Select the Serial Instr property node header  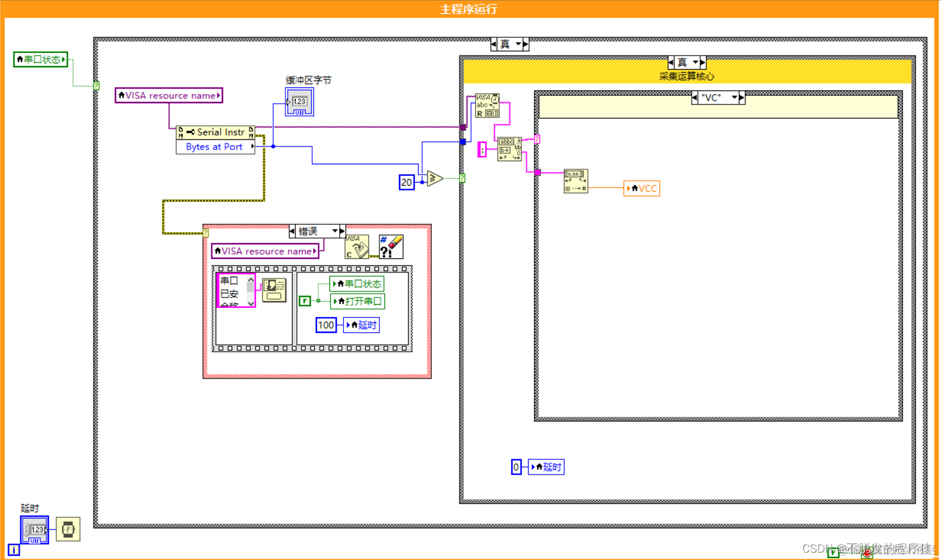click(215, 133)
